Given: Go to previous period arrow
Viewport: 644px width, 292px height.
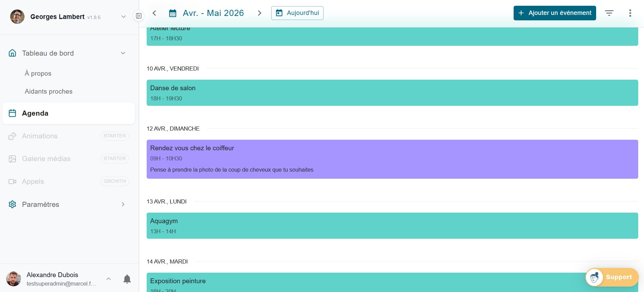Looking at the screenshot, I should click(x=154, y=13).
